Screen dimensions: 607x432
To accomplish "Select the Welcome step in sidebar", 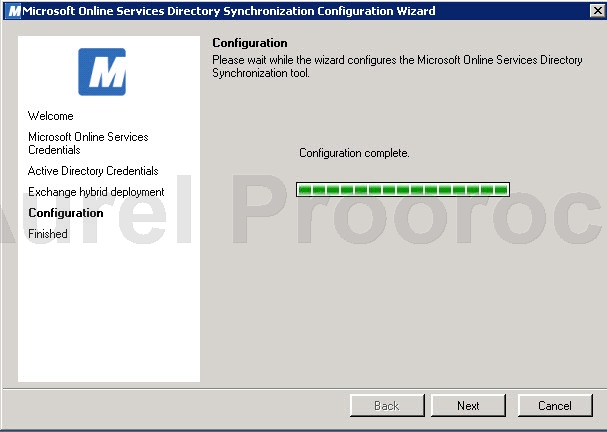I will pos(51,116).
